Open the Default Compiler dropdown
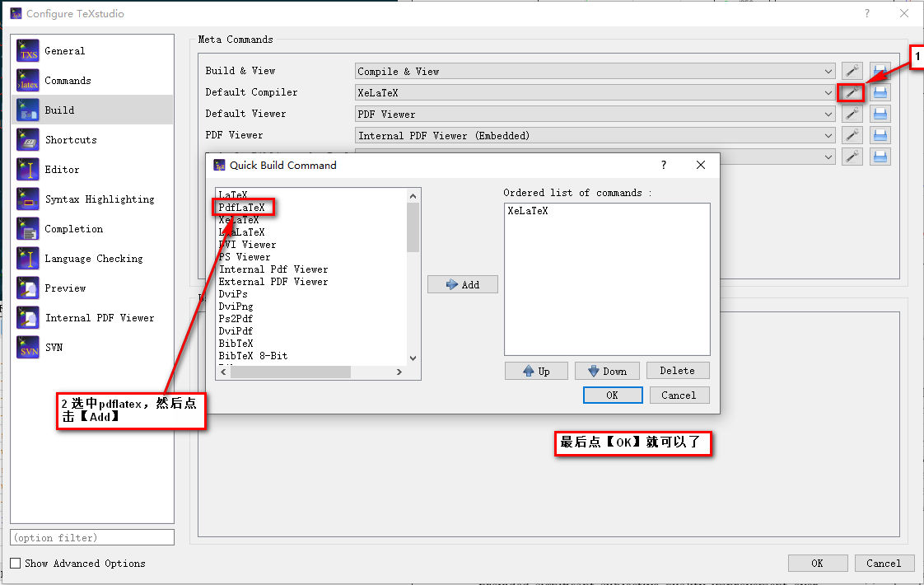The width and height of the screenshot is (924, 585). tap(827, 92)
